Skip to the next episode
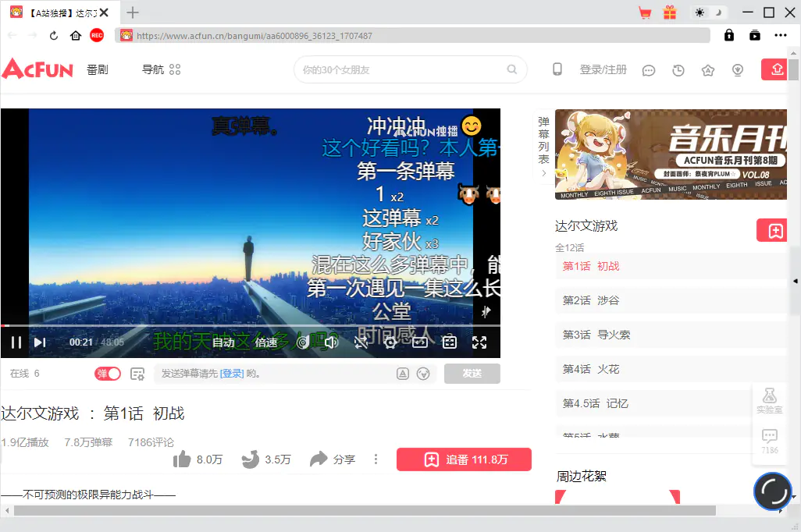The image size is (801, 532). tap(40, 342)
